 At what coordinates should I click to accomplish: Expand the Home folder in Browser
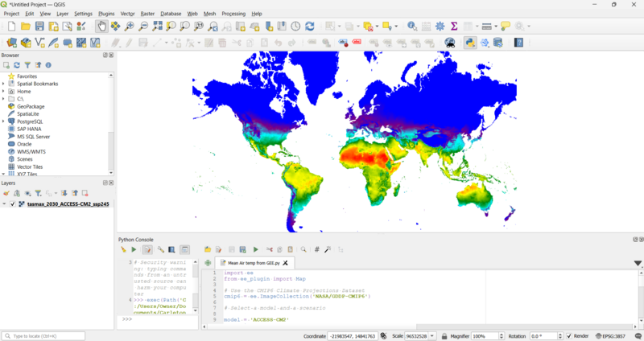(4, 92)
